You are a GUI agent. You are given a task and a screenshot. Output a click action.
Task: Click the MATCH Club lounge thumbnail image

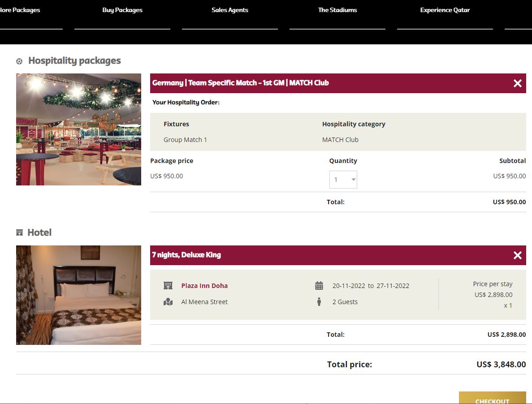(78, 129)
